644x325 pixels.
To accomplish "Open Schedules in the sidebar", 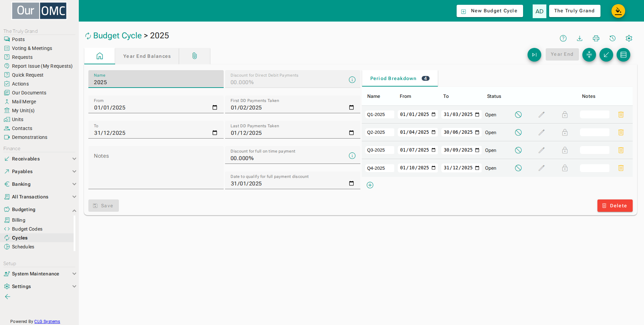I will (23, 247).
